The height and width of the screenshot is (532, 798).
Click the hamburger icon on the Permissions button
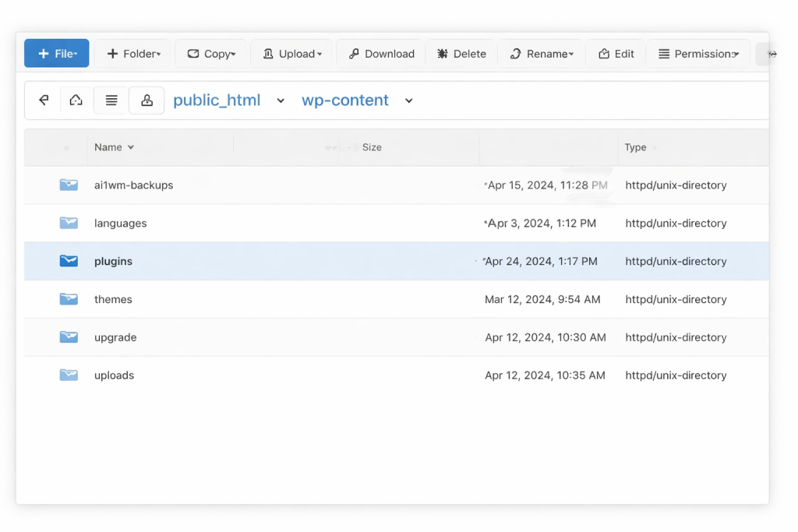(x=664, y=54)
